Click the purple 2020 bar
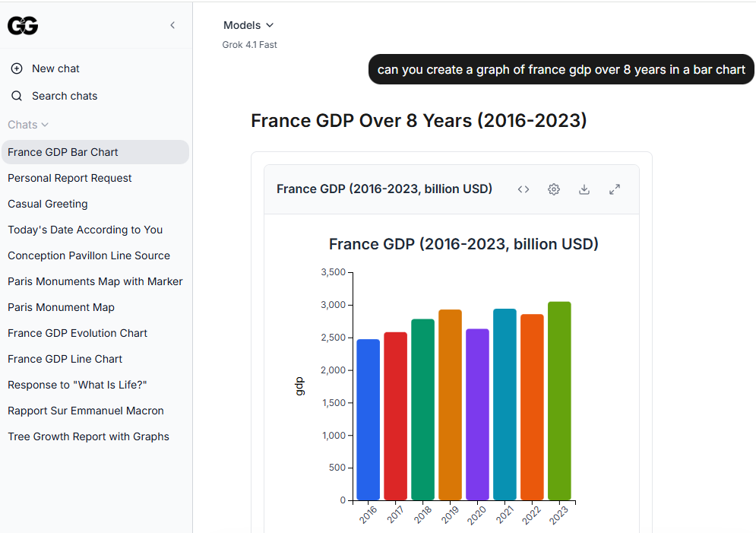Image resolution: width=756 pixels, height=533 pixels. coord(477,414)
